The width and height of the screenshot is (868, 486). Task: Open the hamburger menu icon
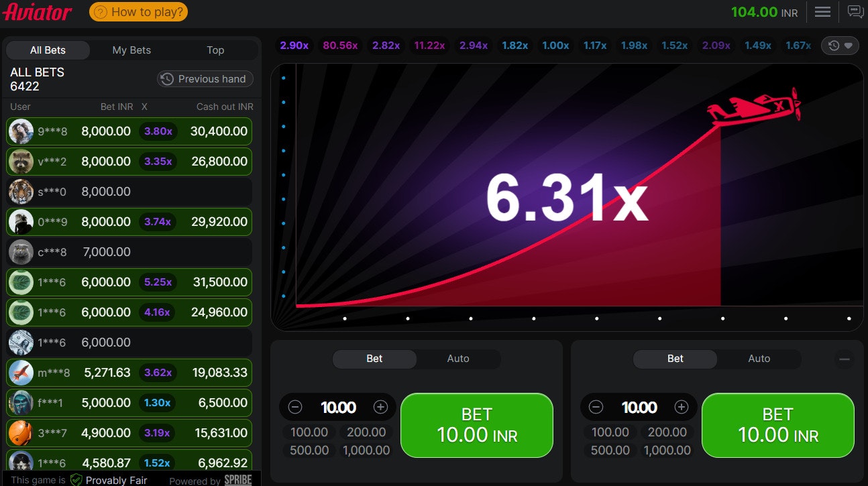point(822,12)
